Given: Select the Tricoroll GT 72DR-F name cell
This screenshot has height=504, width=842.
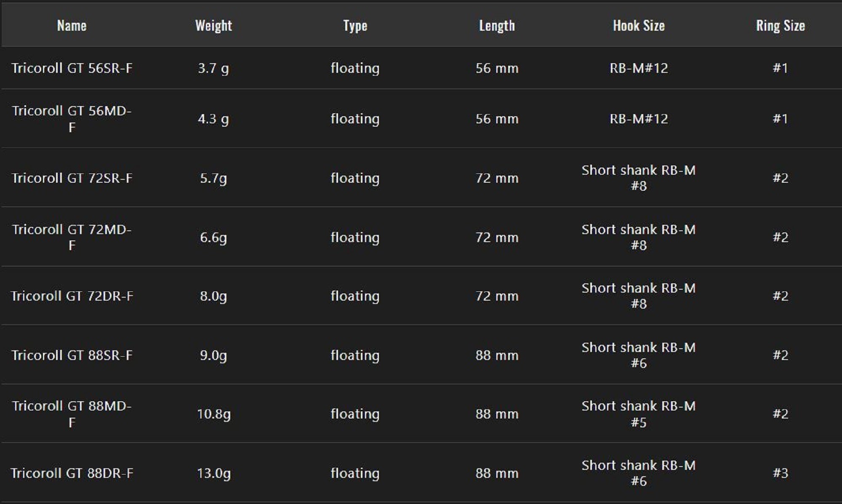Looking at the screenshot, I should coord(72,296).
